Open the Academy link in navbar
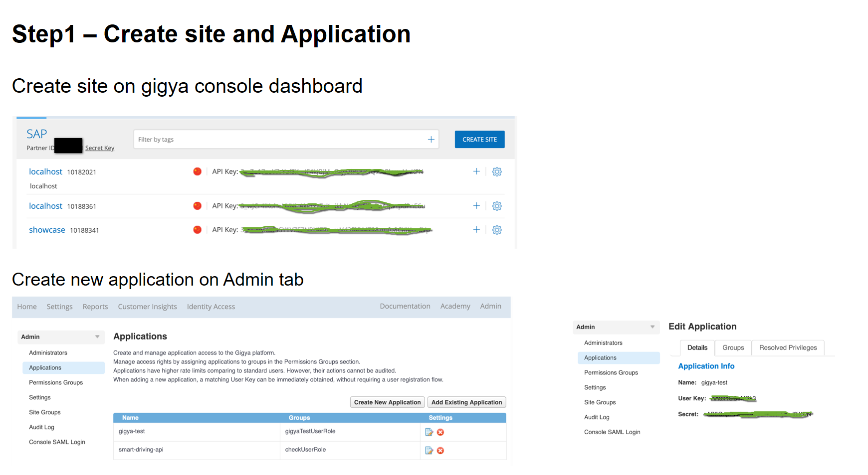868x475 pixels. click(455, 306)
